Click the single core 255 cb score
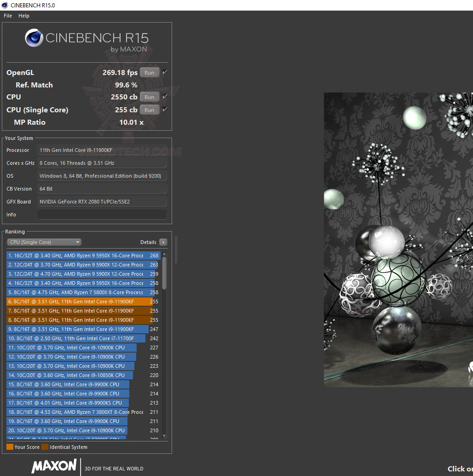This screenshot has height=476, width=473. point(126,110)
